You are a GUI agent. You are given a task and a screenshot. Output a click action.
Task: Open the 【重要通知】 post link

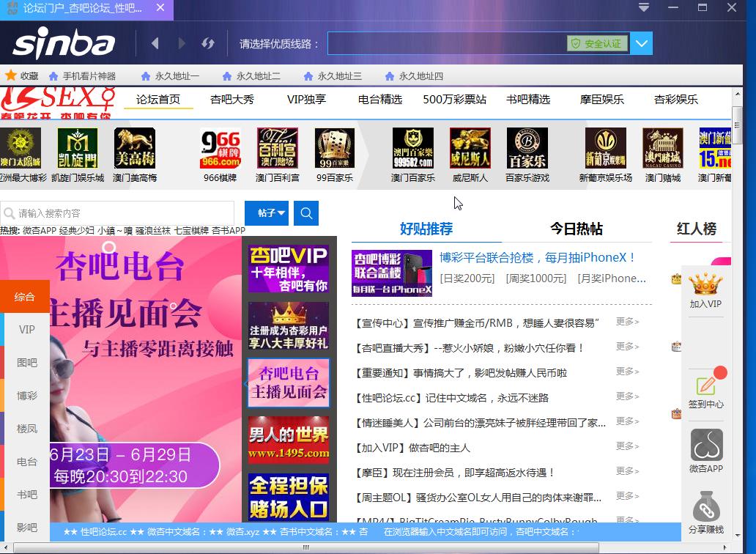pyautogui.click(x=460, y=373)
